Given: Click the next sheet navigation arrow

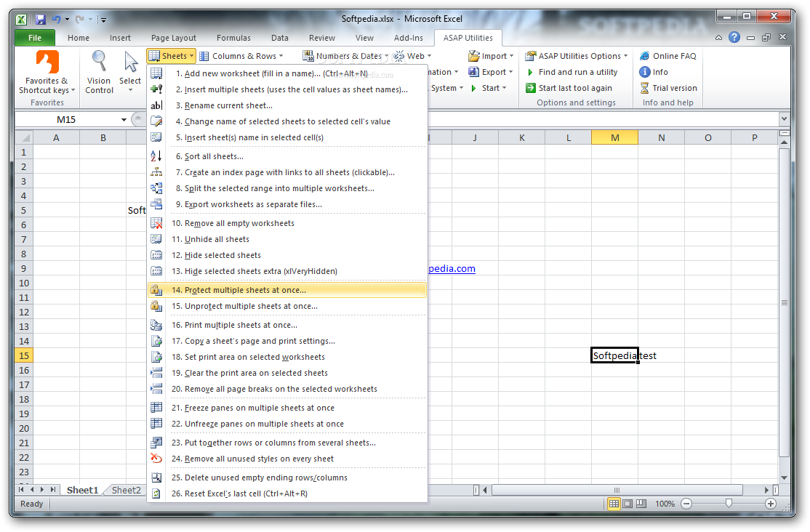Looking at the screenshot, I should point(42,490).
